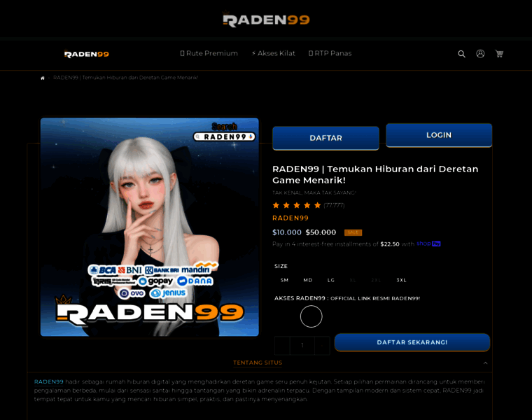The image size is (532, 420).
Task: Select size 2XL
Action: (376, 280)
